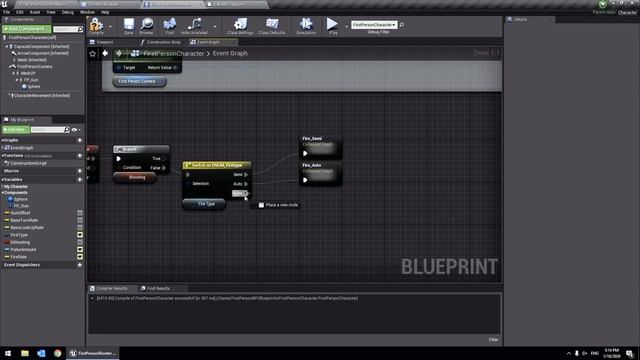Toggle PulseAmount variable editable eye
Screen dimensions: 640x360
80,249
